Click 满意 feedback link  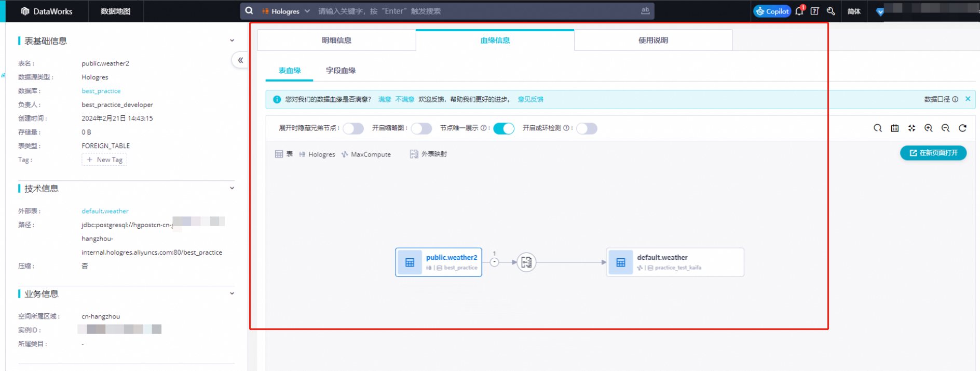[385, 99]
